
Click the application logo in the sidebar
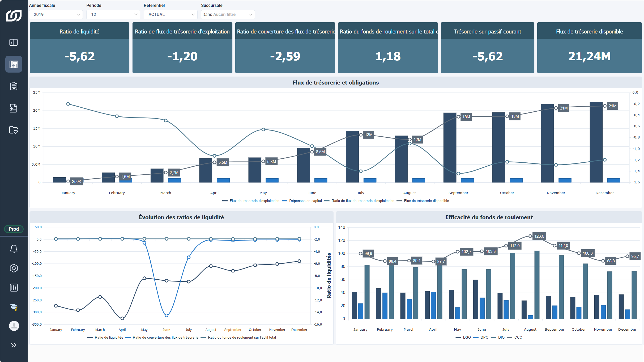14,16
